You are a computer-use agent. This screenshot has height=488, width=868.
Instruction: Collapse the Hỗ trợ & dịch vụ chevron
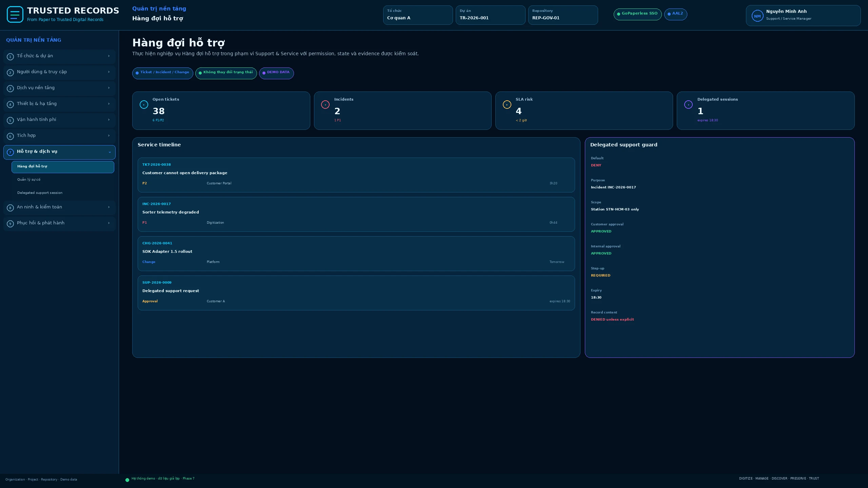(x=110, y=152)
